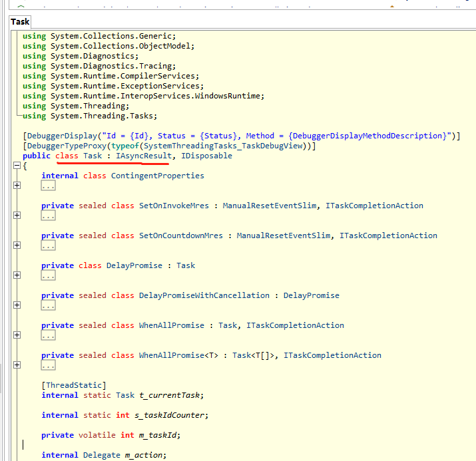This screenshot has width=476, height=461.
Task: Click using System.Diagnostics; line
Action: [81, 56]
